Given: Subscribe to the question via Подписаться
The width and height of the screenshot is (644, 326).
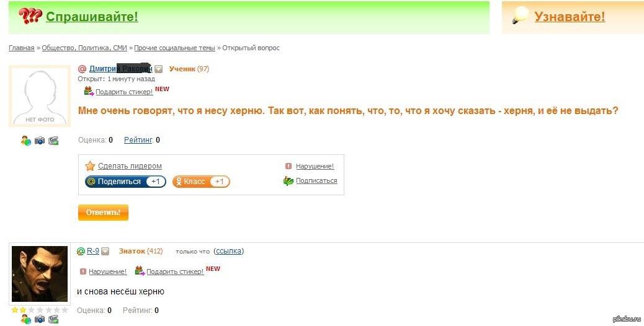Looking at the screenshot, I should (x=316, y=180).
